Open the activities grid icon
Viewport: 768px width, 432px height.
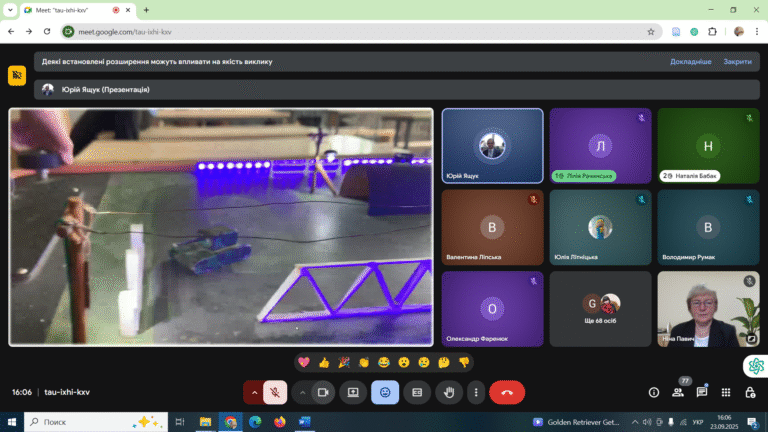point(726,392)
